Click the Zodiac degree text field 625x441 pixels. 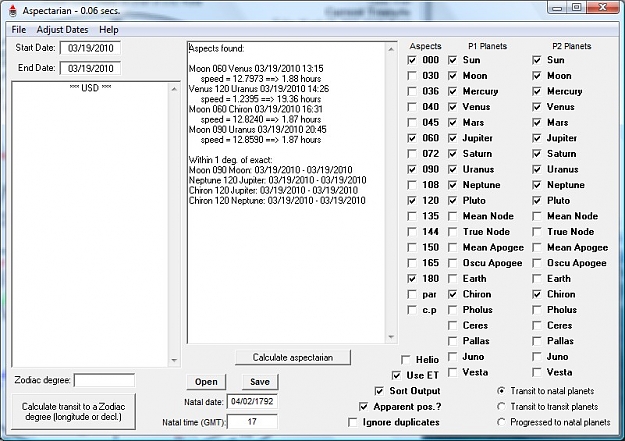point(104,380)
